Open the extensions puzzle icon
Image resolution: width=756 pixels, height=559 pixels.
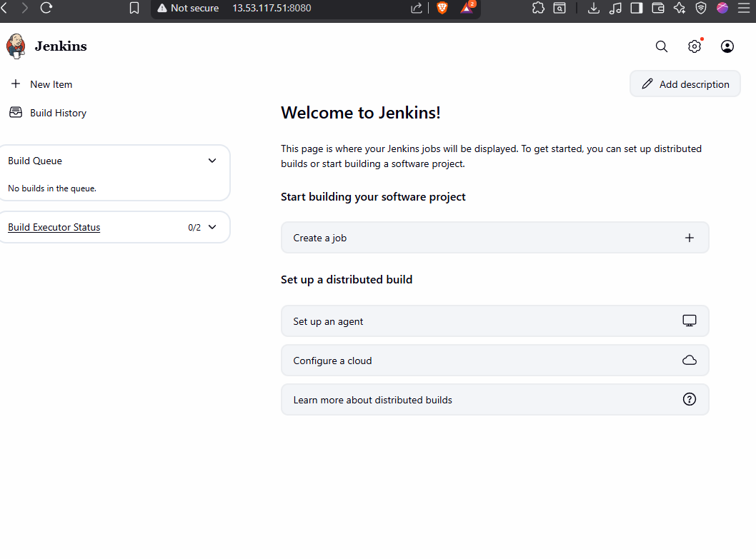click(538, 8)
